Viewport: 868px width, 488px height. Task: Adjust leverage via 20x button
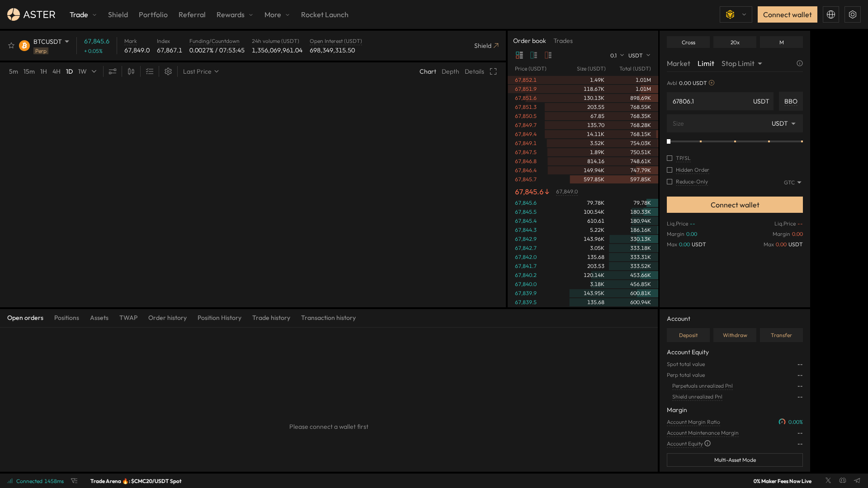pyautogui.click(x=735, y=42)
